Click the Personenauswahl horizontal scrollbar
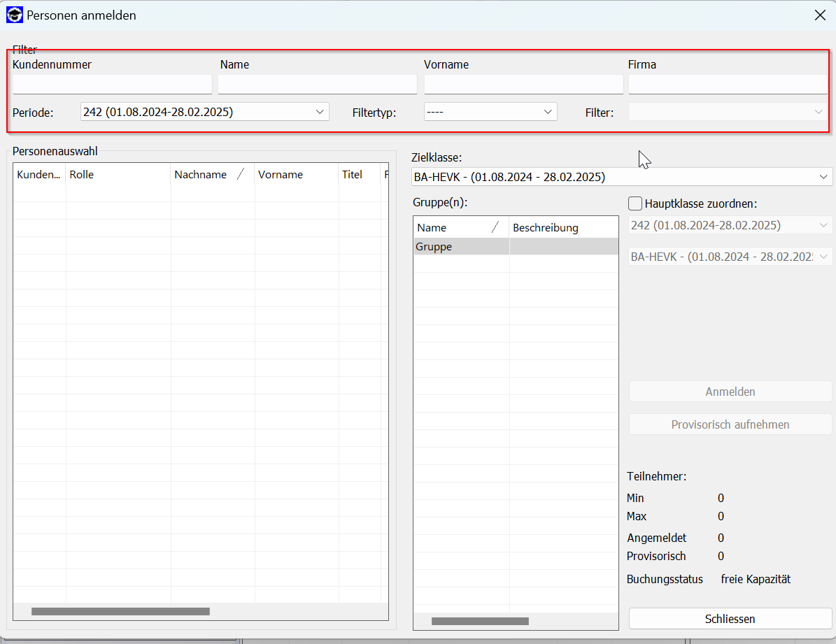Screen dimensions: 836x644 coord(120,612)
